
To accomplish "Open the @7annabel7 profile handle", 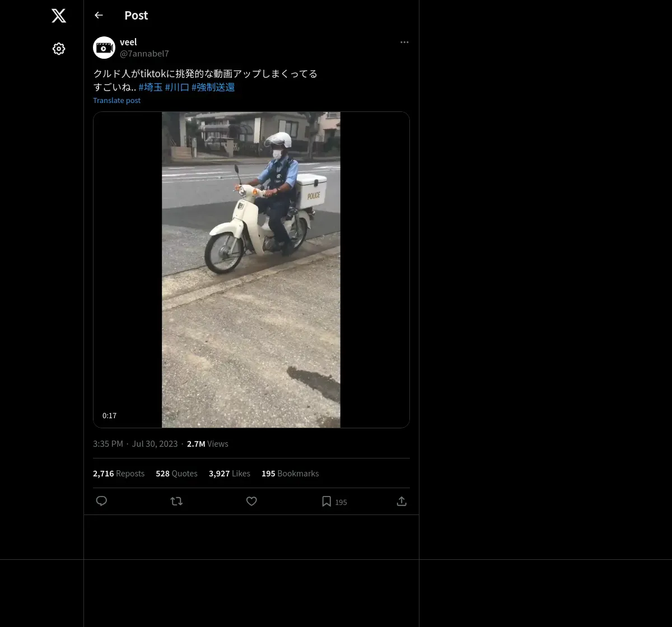I will tap(144, 53).
